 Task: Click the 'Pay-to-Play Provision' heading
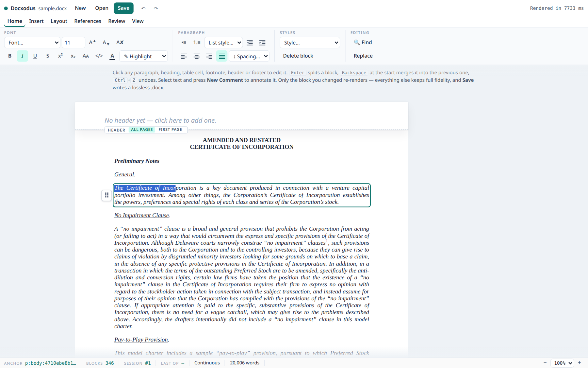[141, 340]
